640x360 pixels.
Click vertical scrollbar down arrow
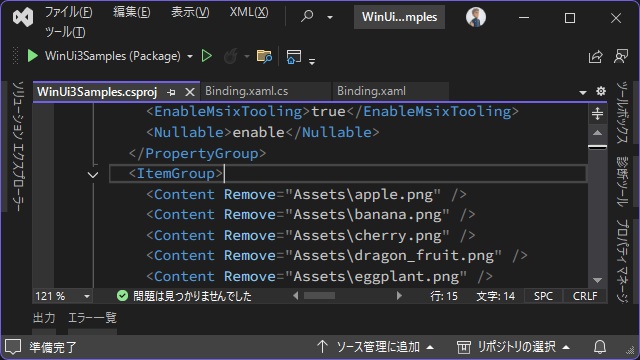pyautogui.click(x=597, y=280)
